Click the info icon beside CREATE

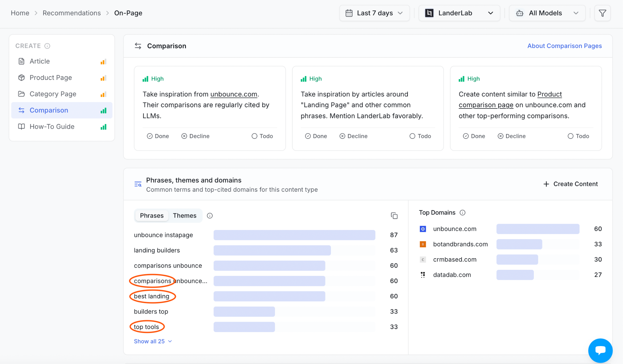click(x=47, y=46)
